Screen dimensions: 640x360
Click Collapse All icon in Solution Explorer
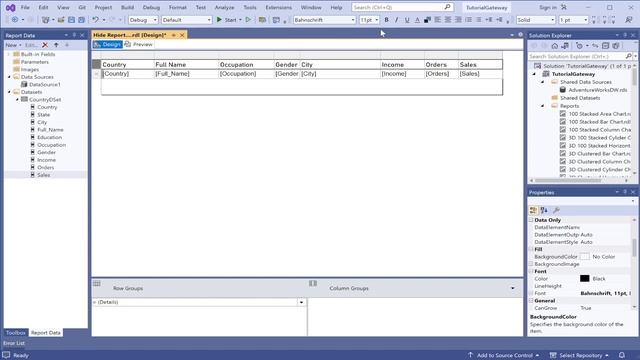pos(605,46)
